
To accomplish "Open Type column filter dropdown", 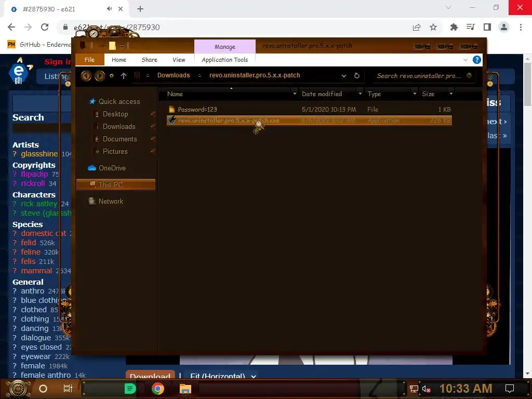I will [x=415, y=94].
